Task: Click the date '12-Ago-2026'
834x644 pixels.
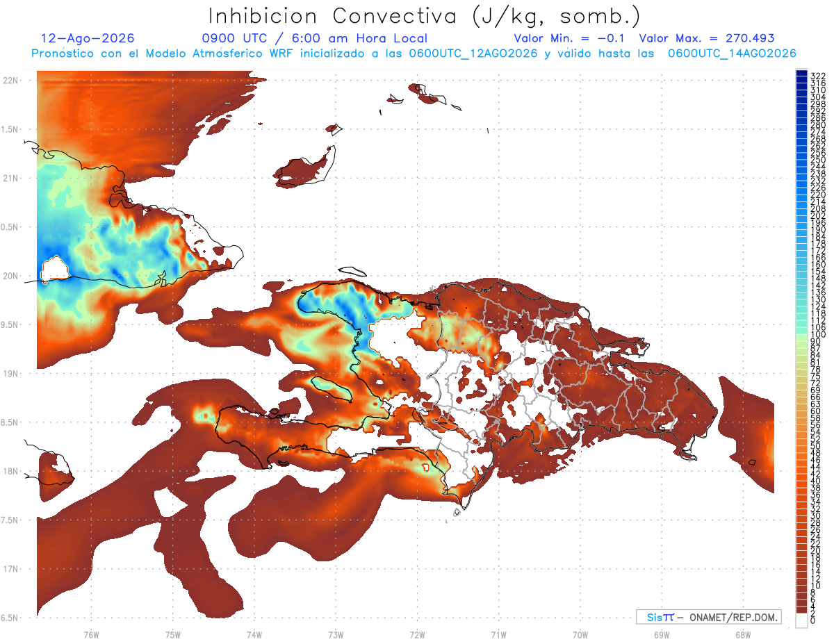Action: (88, 38)
